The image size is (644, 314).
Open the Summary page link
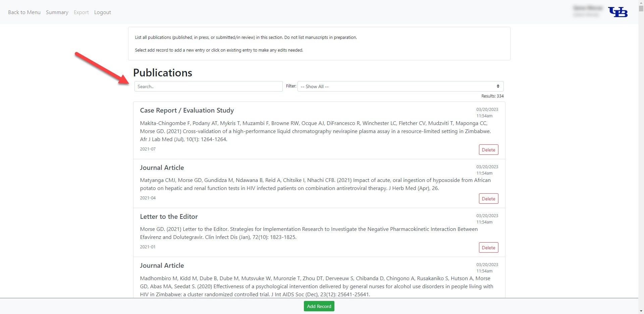[57, 12]
